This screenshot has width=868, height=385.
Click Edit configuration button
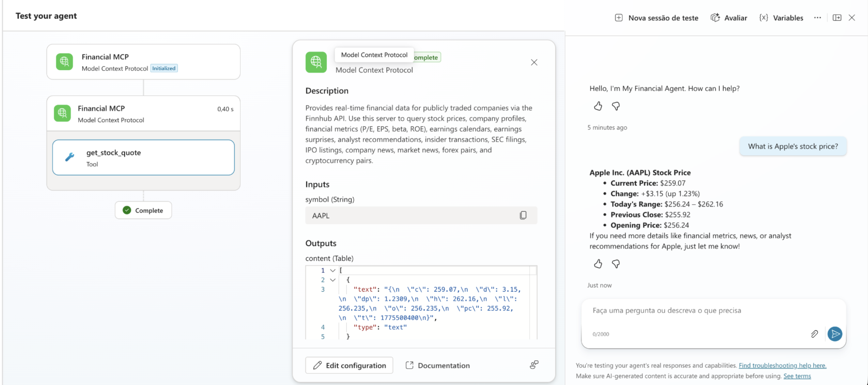349,365
